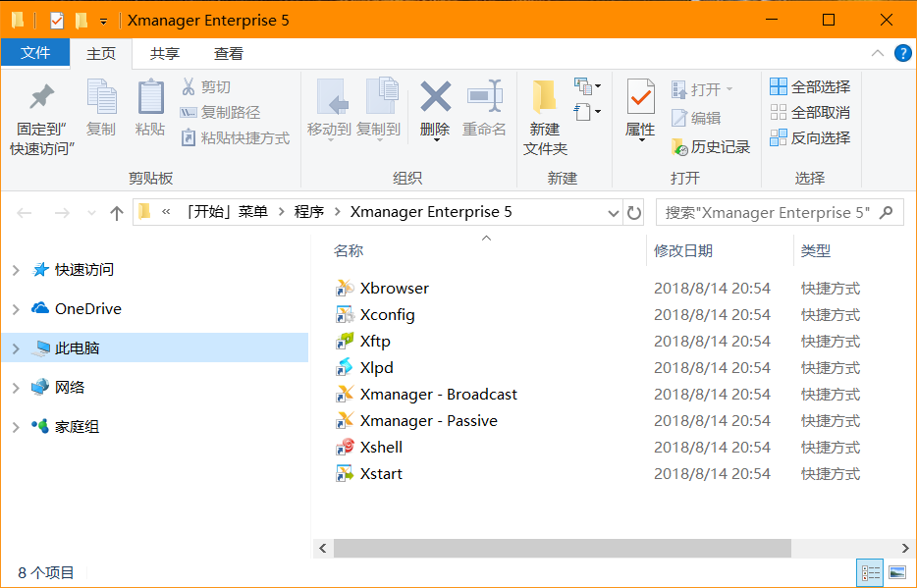Click the search Xmanager Enterprise 5 field
The height and width of the screenshot is (588, 917).
pos(780,213)
